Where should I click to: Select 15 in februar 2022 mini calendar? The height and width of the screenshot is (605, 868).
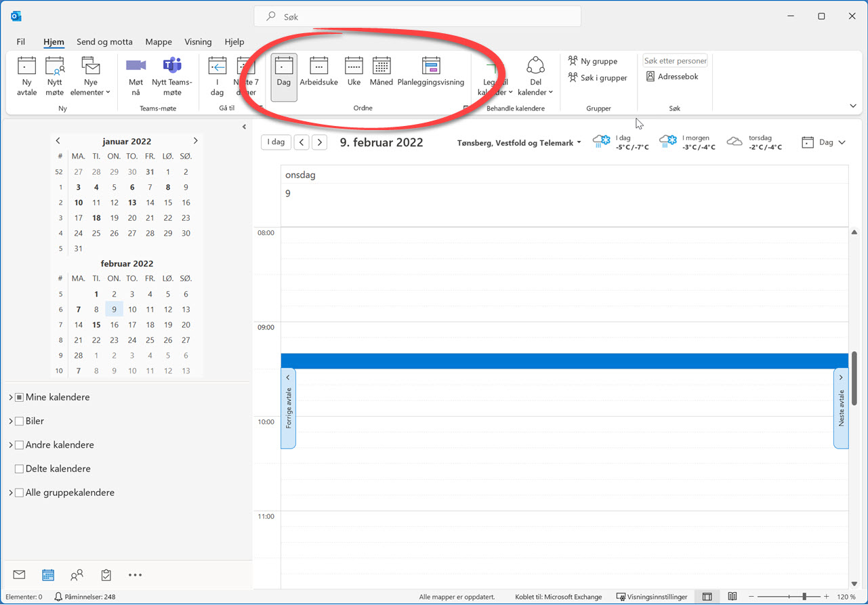point(96,325)
